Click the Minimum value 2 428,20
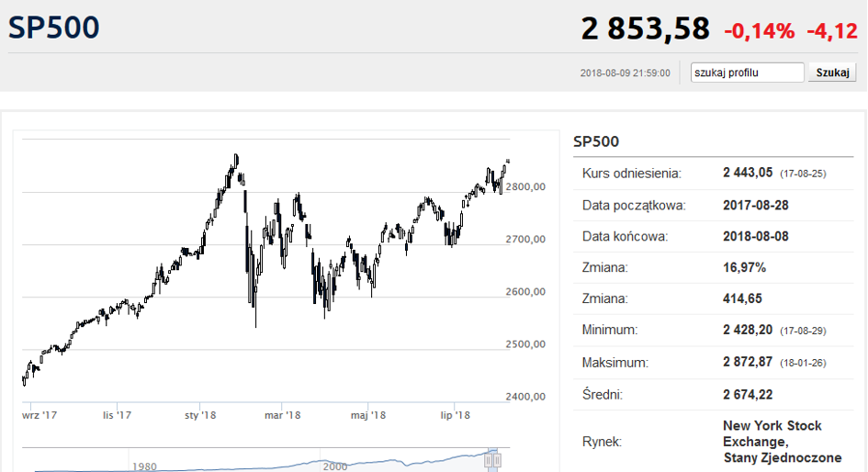Screen dimensions: 868x472 (x=749, y=330)
